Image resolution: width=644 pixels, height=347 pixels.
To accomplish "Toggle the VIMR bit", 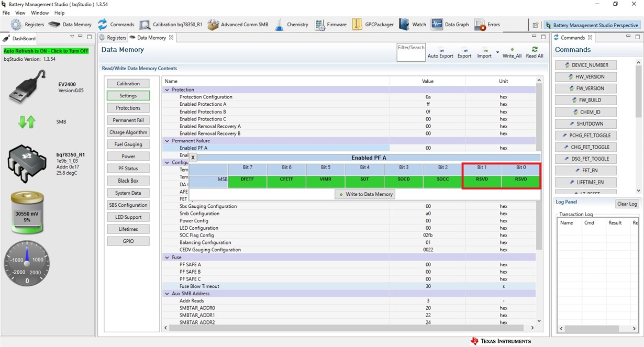I will 326,182.
